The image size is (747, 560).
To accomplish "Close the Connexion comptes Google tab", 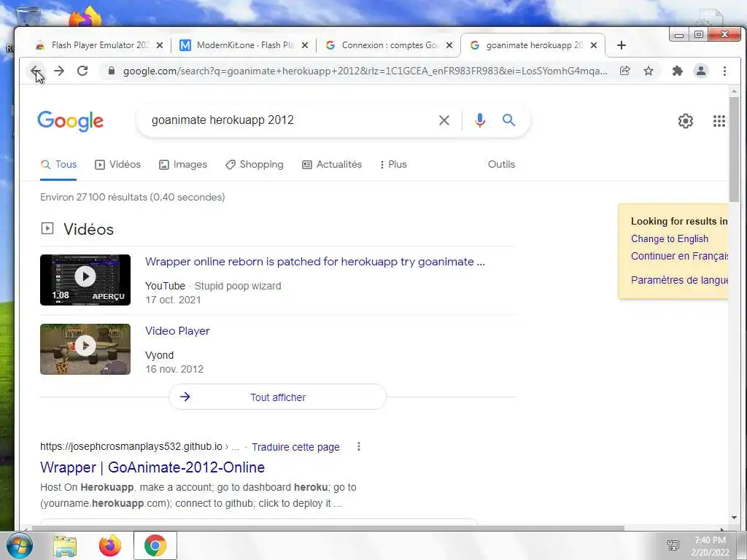I will 449,45.
